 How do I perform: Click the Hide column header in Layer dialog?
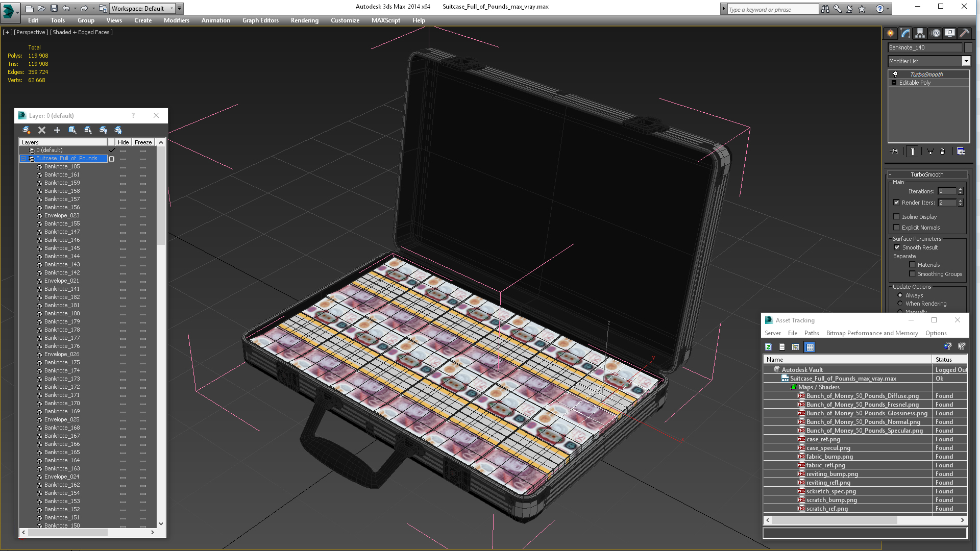pyautogui.click(x=123, y=142)
